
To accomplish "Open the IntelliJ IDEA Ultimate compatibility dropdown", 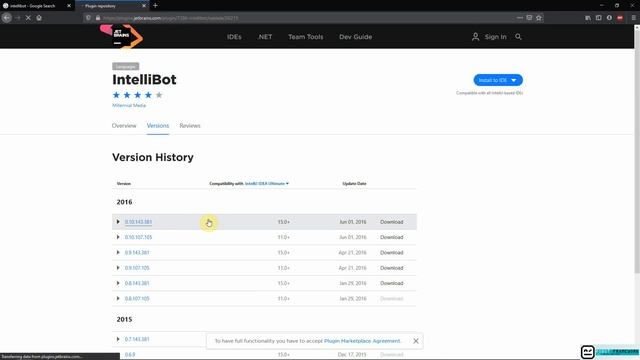I will click(267, 184).
